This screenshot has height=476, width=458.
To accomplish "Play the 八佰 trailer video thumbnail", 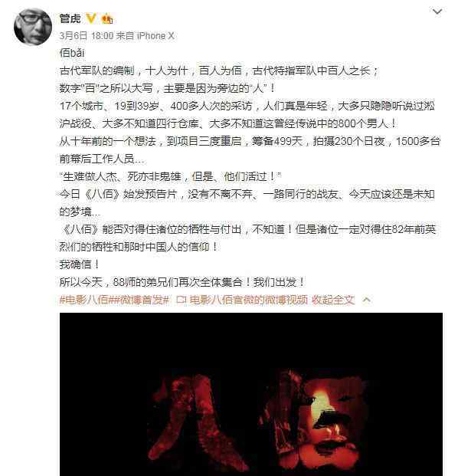I will [251, 394].
